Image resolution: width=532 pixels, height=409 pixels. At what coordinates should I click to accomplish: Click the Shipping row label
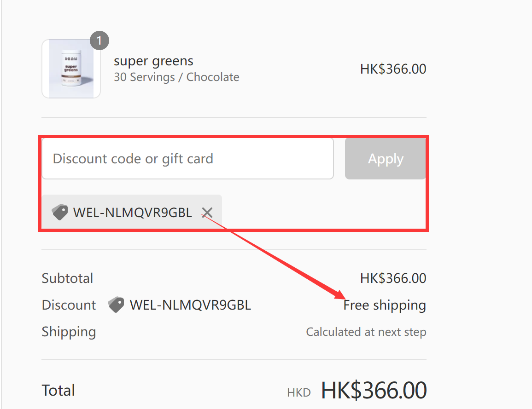click(x=69, y=332)
